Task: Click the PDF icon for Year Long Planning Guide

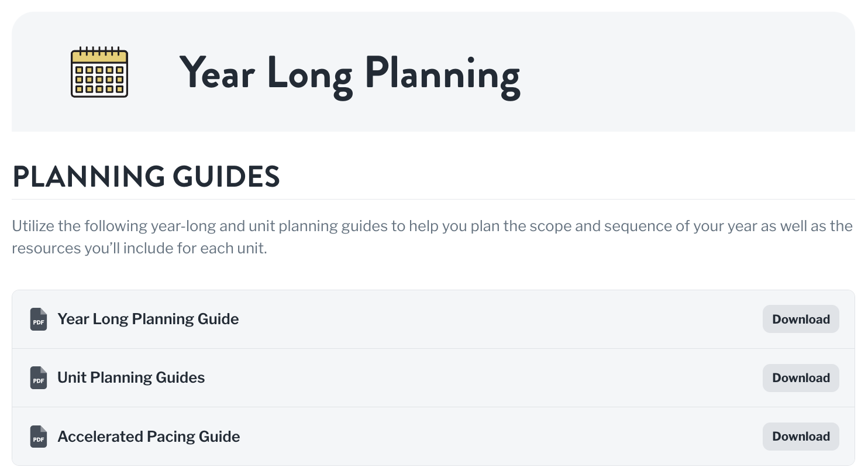Action: point(38,319)
